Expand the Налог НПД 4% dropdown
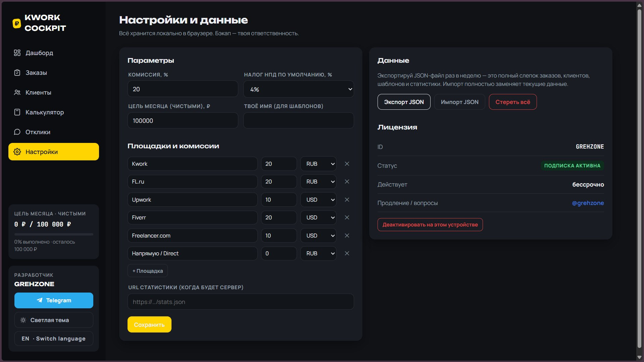 click(299, 89)
